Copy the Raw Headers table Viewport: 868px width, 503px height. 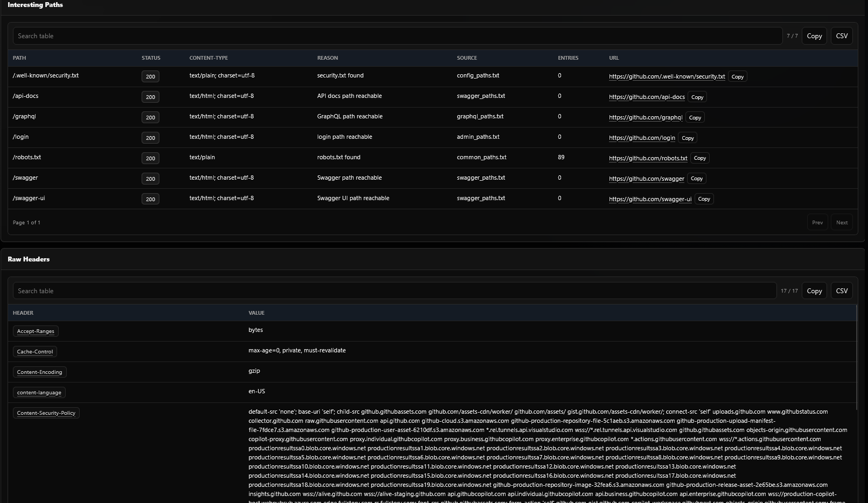pyautogui.click(x=814, y=291)
